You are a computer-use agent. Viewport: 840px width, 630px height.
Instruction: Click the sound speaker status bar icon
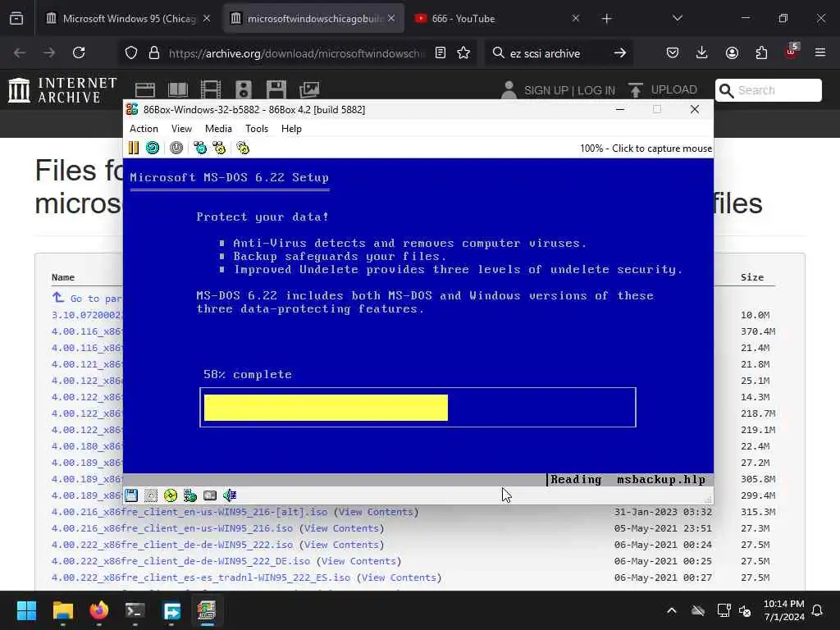click(230, 495)
